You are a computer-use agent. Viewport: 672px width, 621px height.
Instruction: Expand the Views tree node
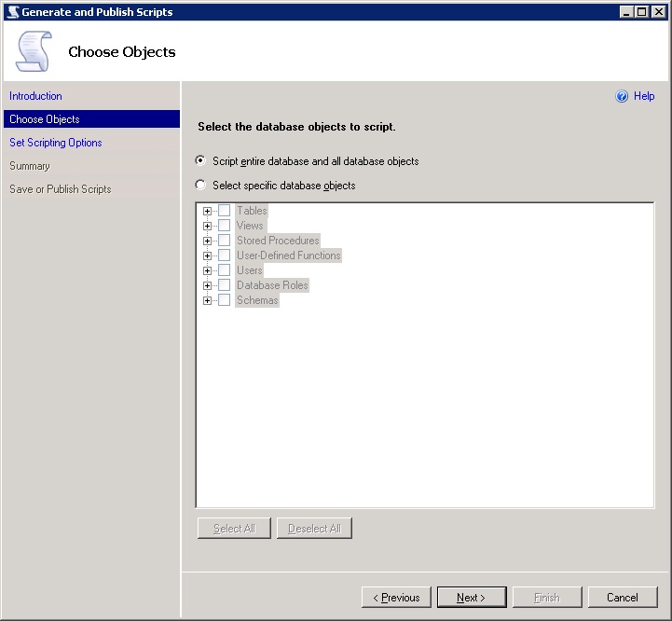click(207, 226)
